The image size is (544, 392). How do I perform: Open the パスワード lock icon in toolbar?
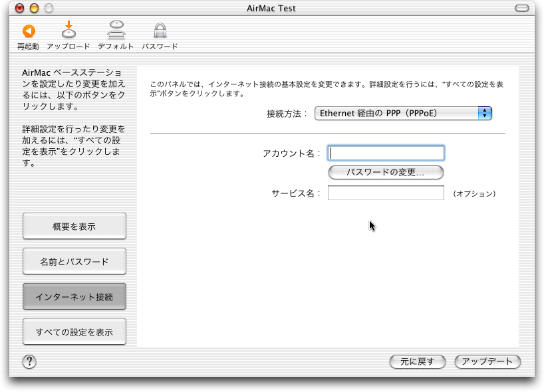pyautogui.click(x=160, y=31)
